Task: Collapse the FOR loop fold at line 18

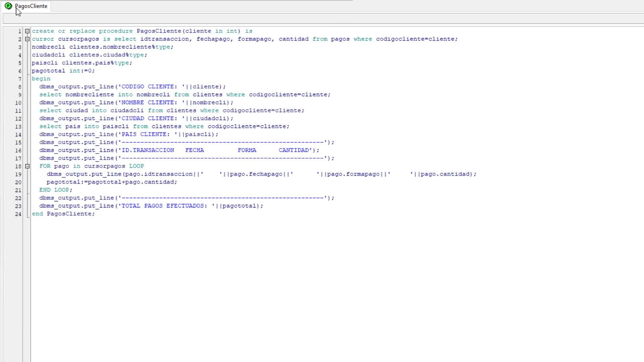Action: pos(28,166)
